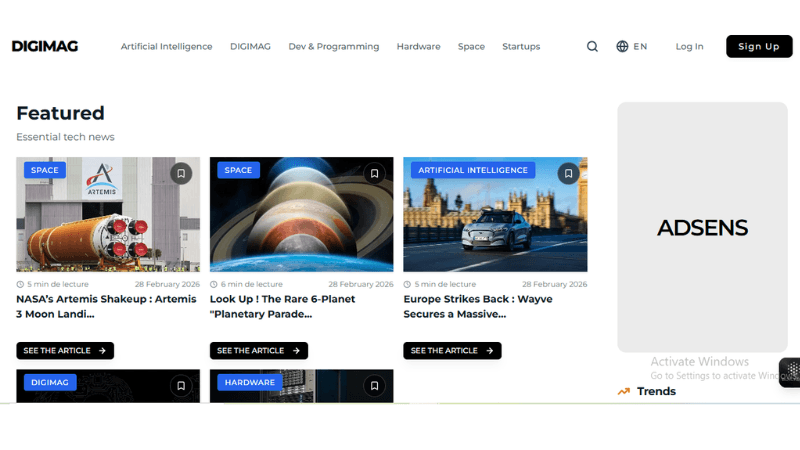See the article about Planetary Parade
The height and width of the screenshot is (450, 800).
[259, 351]
